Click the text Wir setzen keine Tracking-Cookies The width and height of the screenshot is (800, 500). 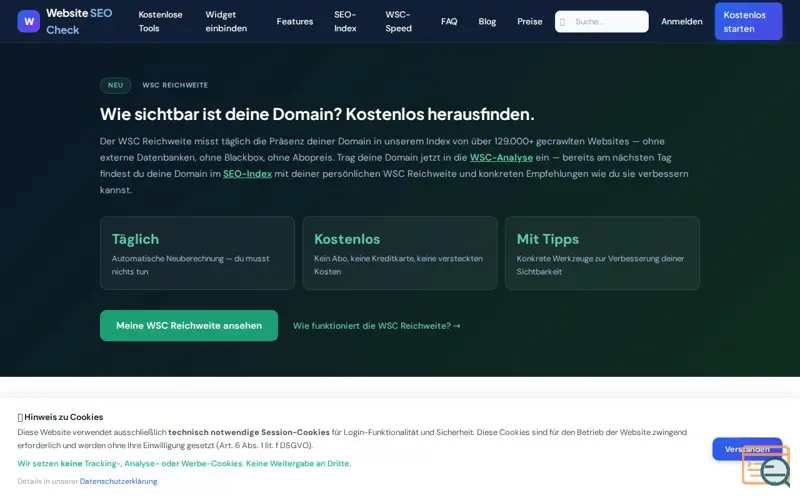point(184,463)
